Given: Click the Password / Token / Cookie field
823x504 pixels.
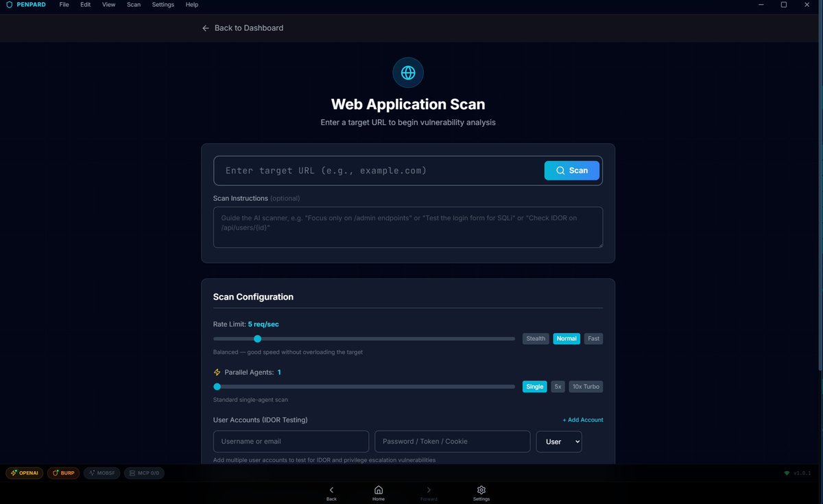Looking at the screenshot, I should [453, 442].
